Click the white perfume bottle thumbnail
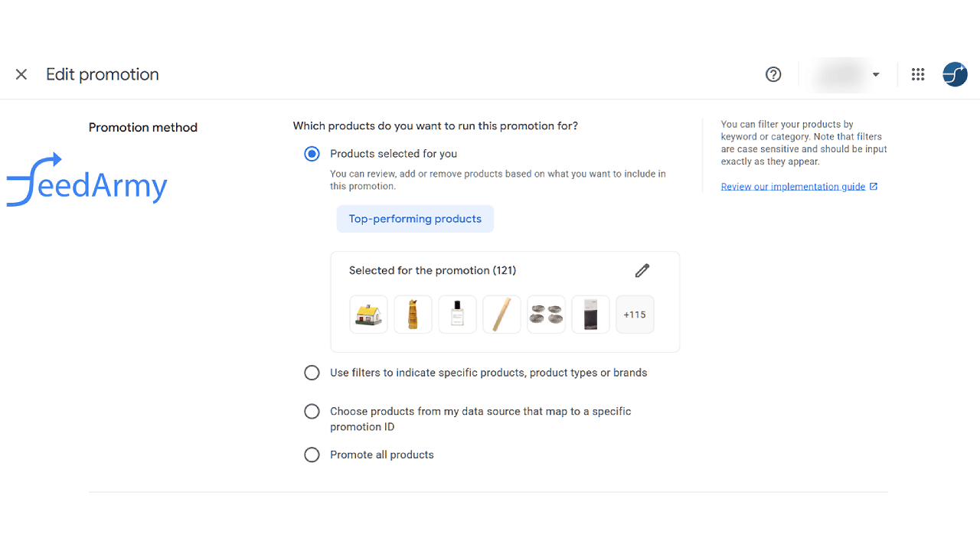 pyautogui.click(x=457, y=315)
